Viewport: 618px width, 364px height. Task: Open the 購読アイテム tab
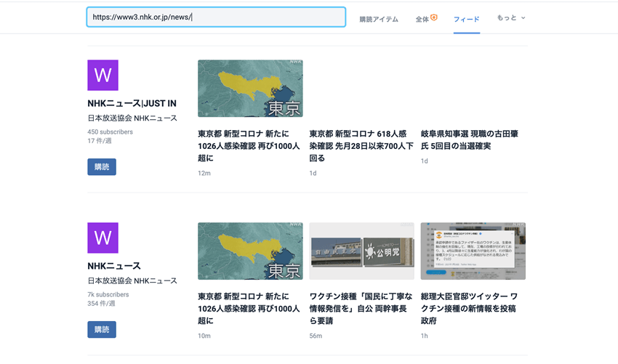click(x=378, y=19)
